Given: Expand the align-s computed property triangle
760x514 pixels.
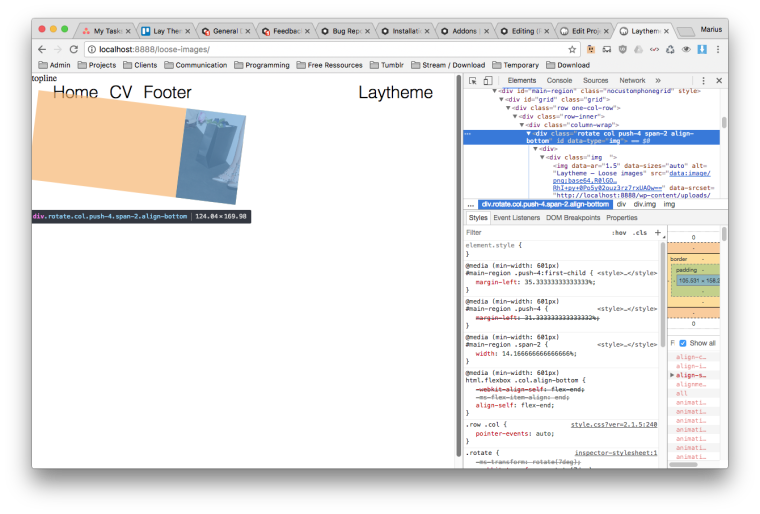Looking at the screenshot, I should pos(673,374).
